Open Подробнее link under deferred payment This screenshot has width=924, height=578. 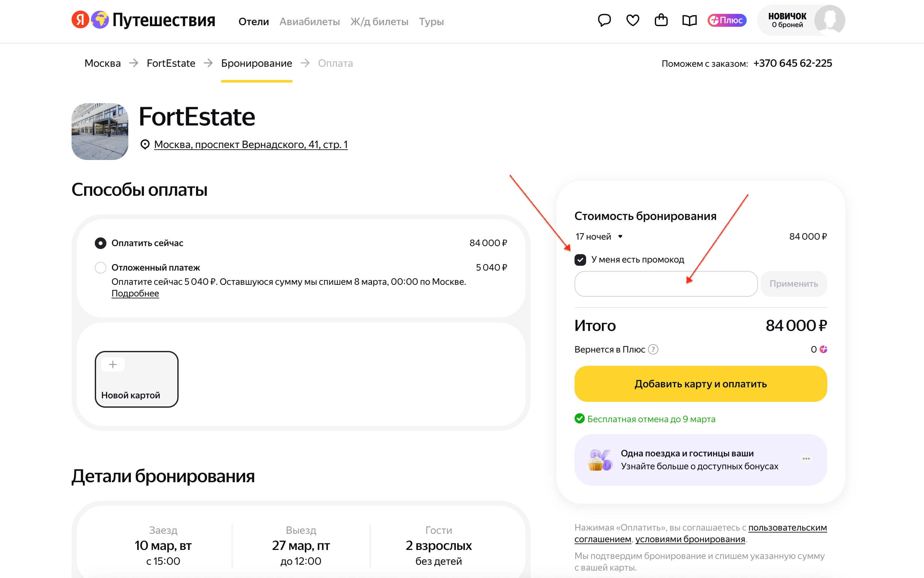pos(135,294)
